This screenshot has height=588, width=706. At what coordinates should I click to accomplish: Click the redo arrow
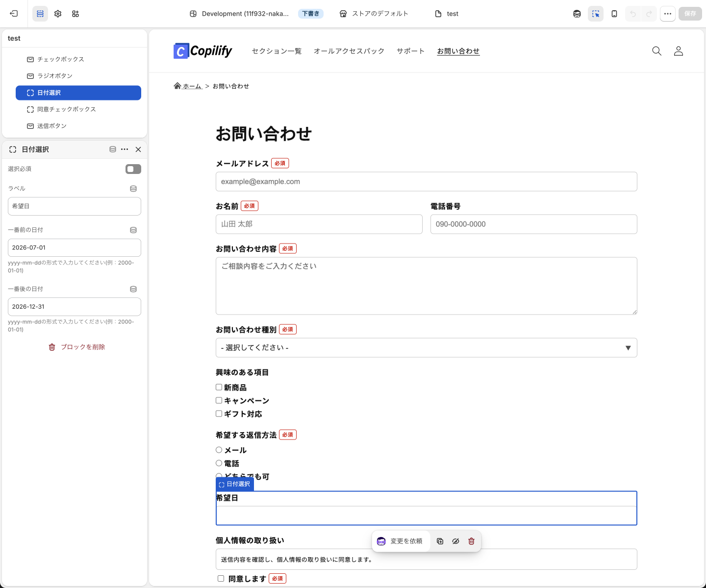[x=649, y=14]
